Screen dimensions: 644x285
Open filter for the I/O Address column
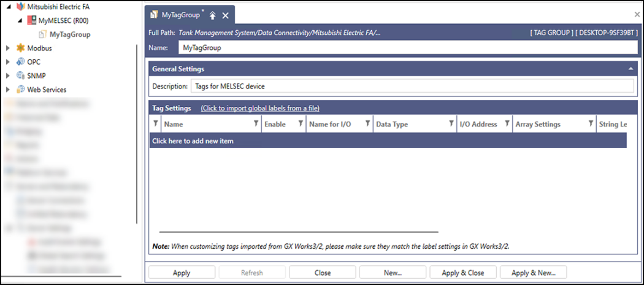click(x=507, y=123)
